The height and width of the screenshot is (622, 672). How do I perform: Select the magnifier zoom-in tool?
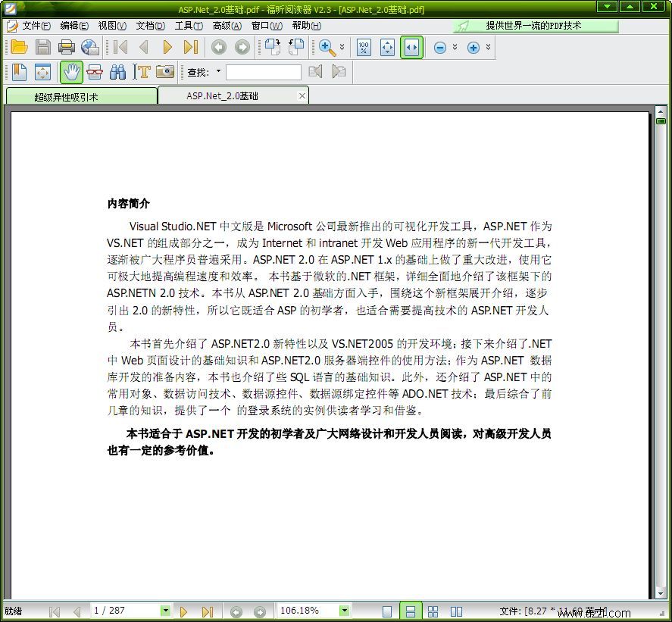[x=327, y=47]
